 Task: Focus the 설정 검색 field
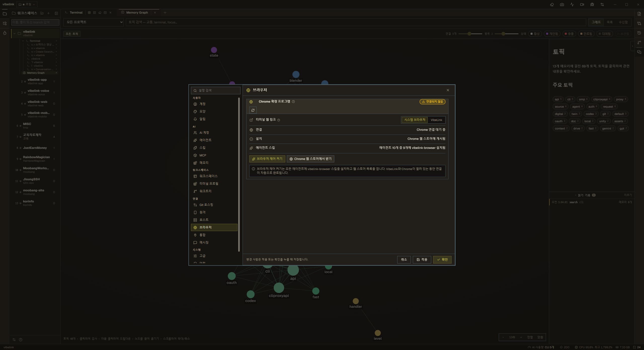(x=216, y=91)
